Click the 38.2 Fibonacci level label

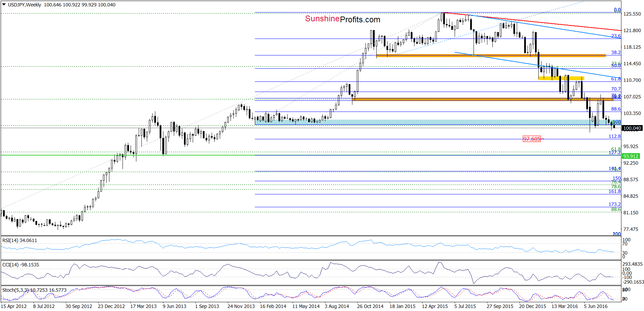[616, 52]
